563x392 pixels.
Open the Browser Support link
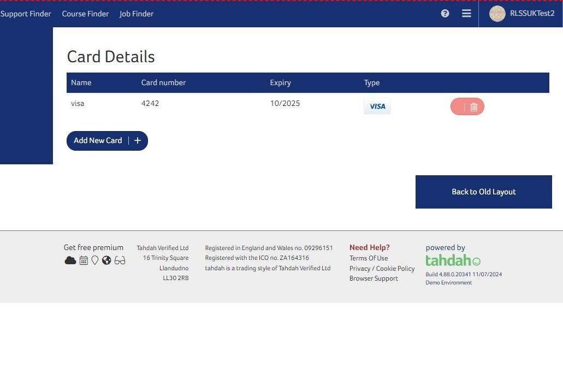(374, 278)
